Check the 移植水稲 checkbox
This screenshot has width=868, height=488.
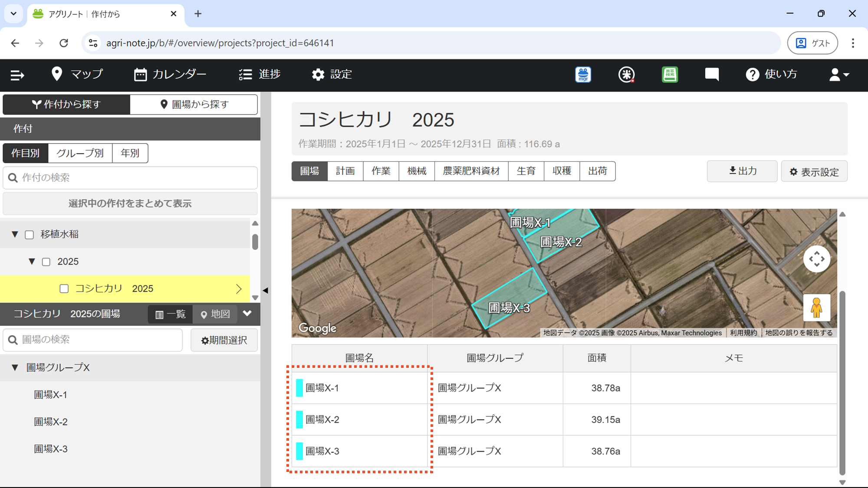click(x=30, y=235)
